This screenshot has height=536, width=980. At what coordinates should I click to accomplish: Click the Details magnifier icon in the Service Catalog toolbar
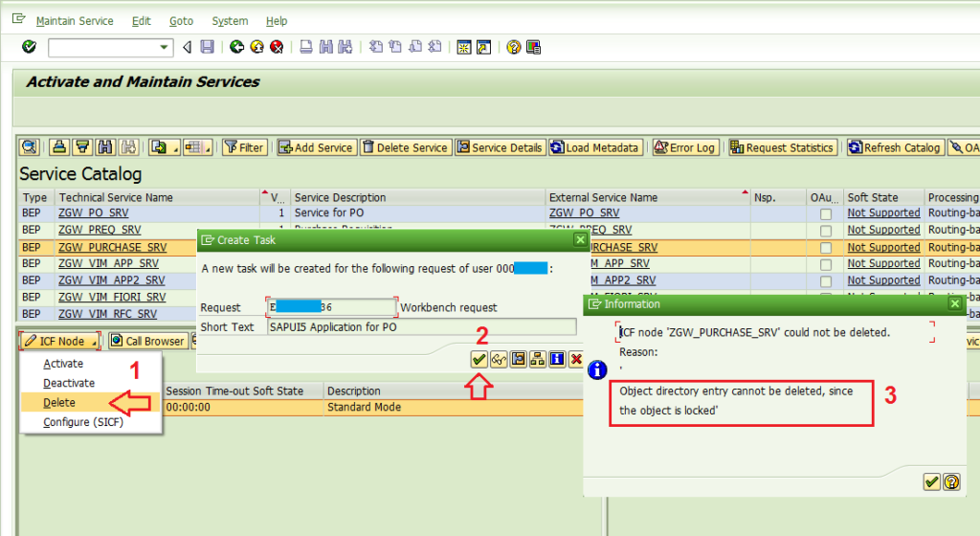pyautogui.click(x=29, y=147)
